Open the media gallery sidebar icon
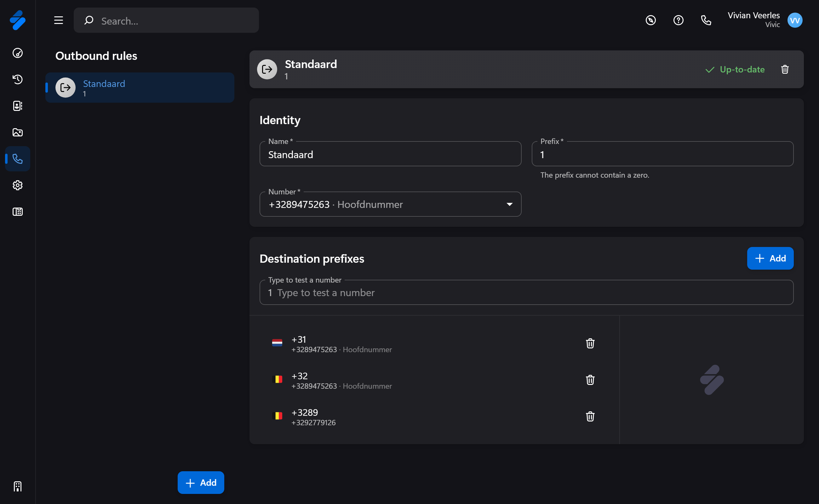The height and width of the screenshot is (504, 819). pyautogui.click(x=17, y=132)
